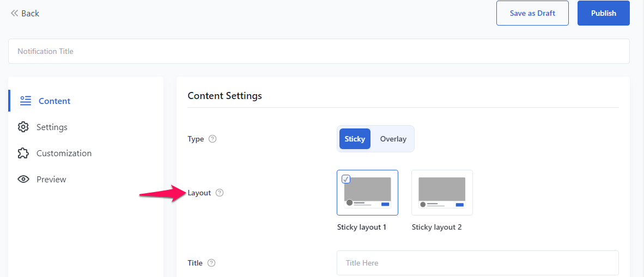Image resolution: width=644 pixels, height=277 pixels.
Task: Show help tooltip next to Type
Action: (212, 139)
